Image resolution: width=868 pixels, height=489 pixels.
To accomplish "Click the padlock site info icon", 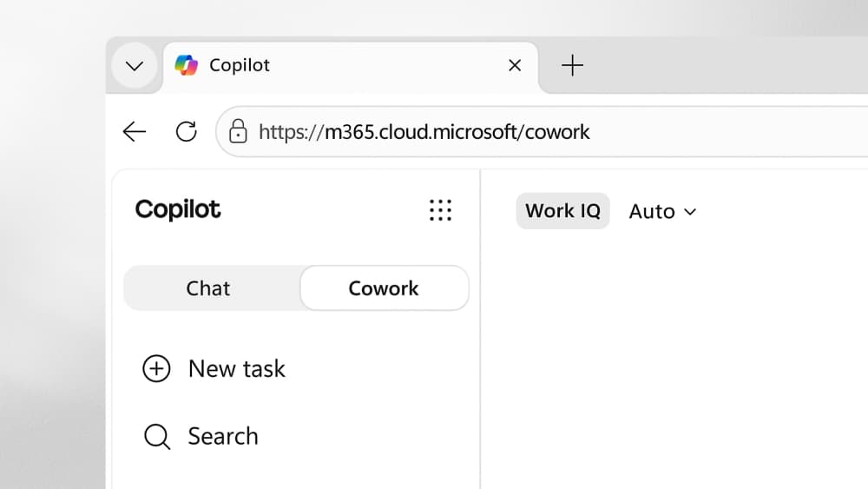I will (238, 131).
